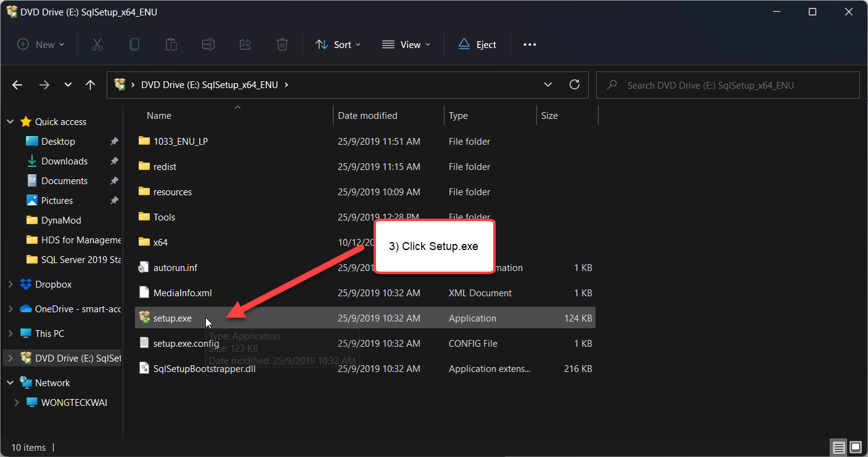Open Documents in Quick access
This screenshot has width=868, height=457.
64,180
